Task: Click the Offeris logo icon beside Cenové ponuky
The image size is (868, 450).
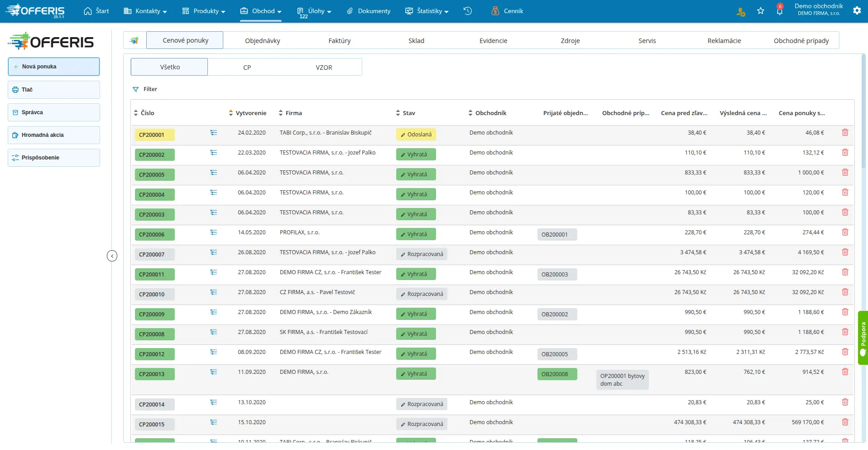Action: (134, 40)
